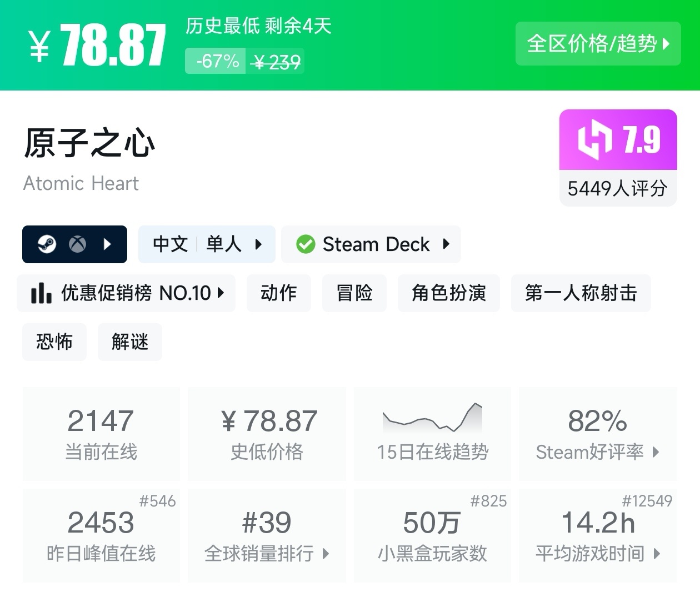Select the 第一人称射击 genre tag
The width and height of the screenshot is (700, 592).
click(x=581, y=293)
